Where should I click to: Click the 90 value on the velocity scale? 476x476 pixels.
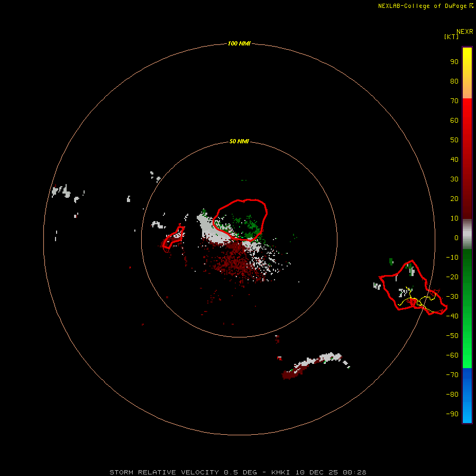454,62
